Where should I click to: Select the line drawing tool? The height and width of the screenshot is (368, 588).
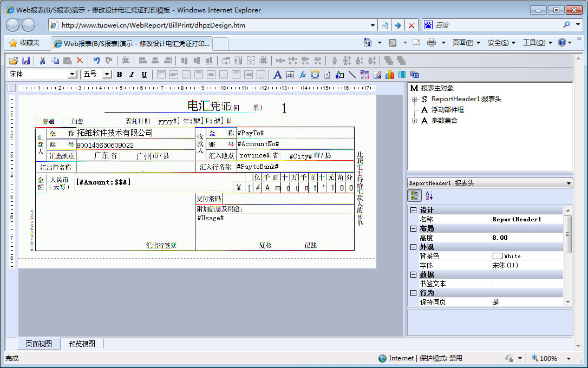(x=352, y=75)
